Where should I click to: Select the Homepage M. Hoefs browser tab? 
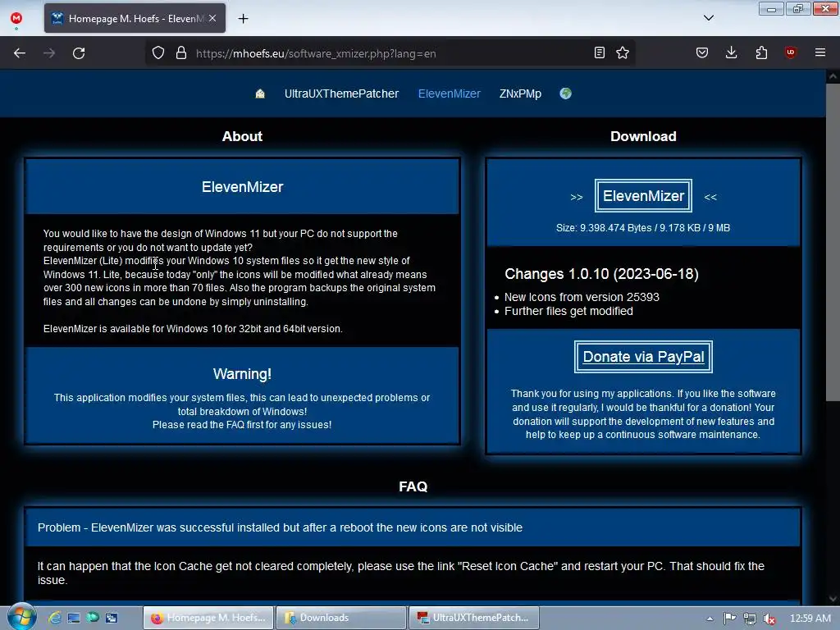tap(135, 18)
